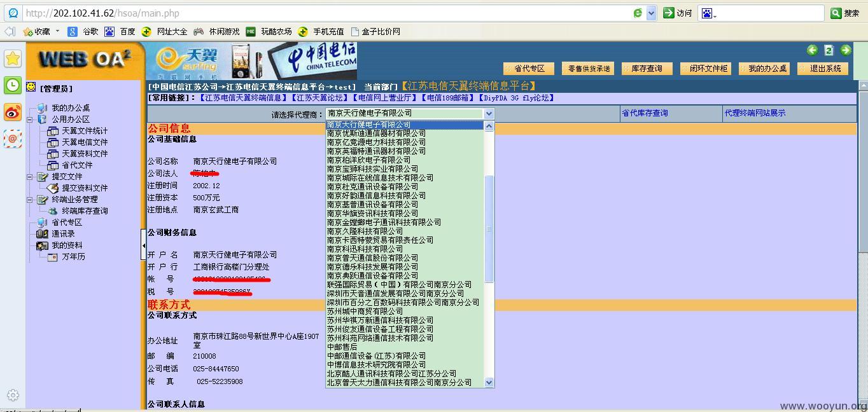Open the 电信189邮箱 link

pyautogui.click(x=449, y=98)
